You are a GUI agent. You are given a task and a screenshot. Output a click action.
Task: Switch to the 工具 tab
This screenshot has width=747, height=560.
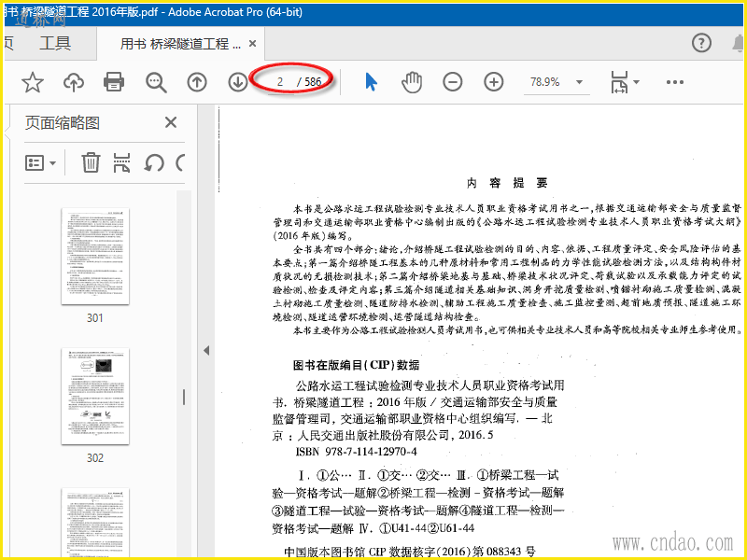[x=55, y=44]
